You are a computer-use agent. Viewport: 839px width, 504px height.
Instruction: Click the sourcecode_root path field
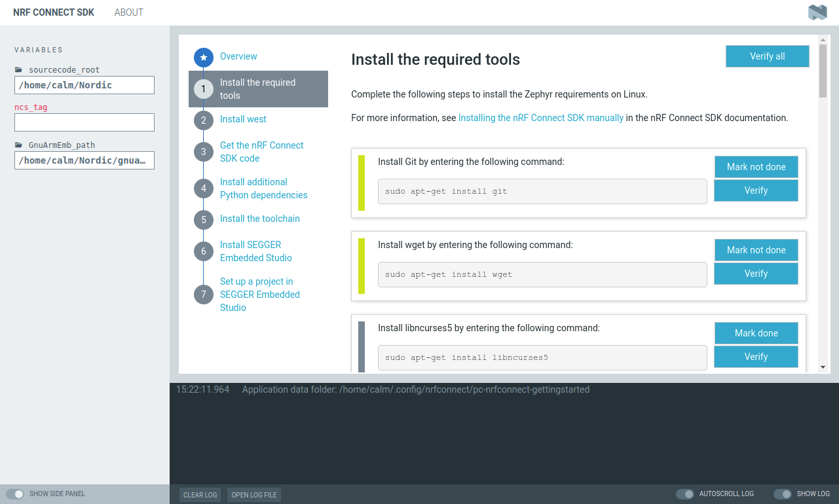click(x=84, y=85)
